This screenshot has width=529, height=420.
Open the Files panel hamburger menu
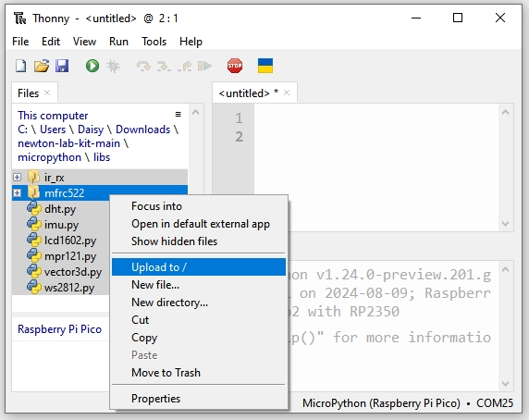178,115
